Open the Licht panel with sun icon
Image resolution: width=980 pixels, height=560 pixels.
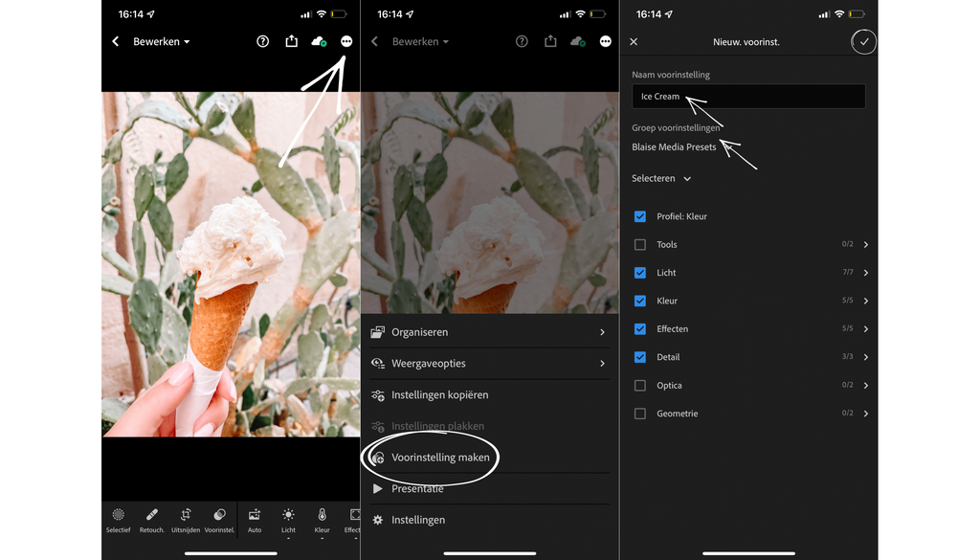pos(288,518)
